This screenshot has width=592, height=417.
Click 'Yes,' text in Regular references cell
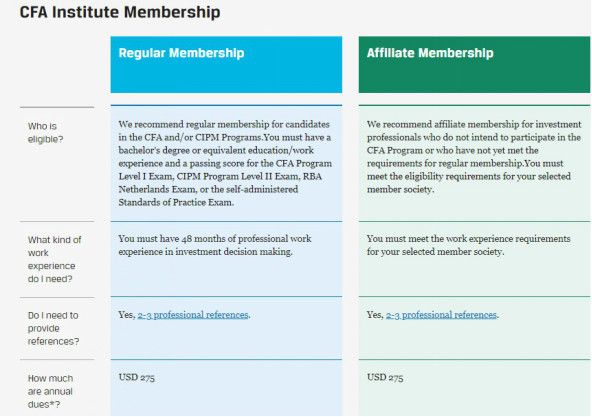[x=127, y=315]
